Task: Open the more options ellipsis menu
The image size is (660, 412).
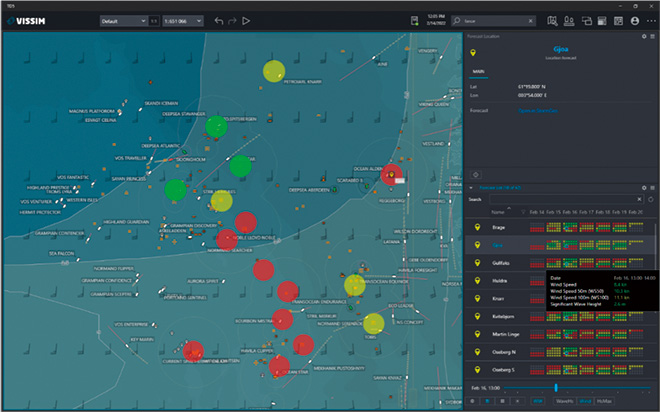Action: click(651, 21)
